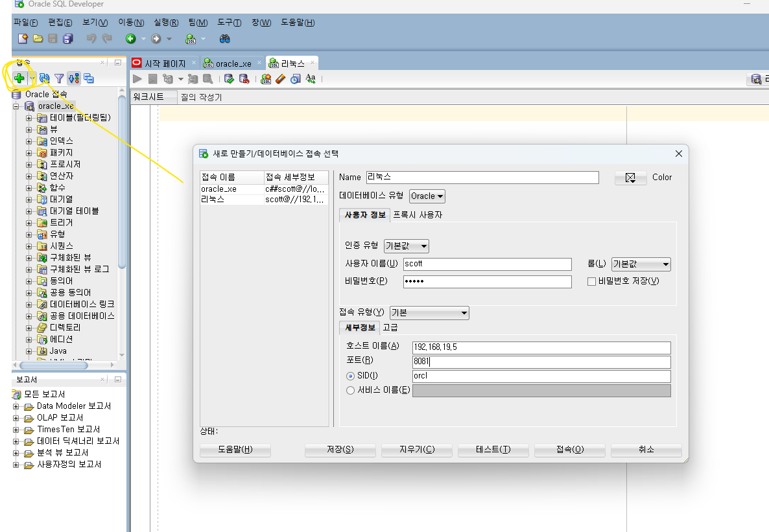
Task: Click the gray Forward navigation arrow
Action: tap(156, 39)
